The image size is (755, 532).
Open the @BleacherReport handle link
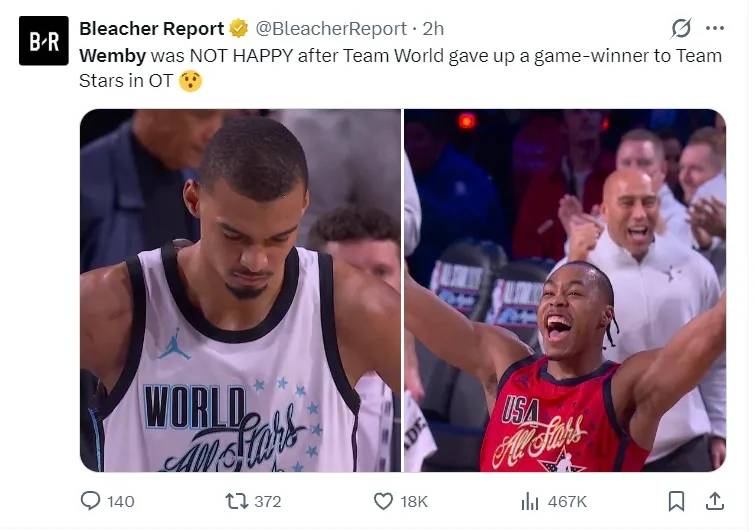click(331, 28)
